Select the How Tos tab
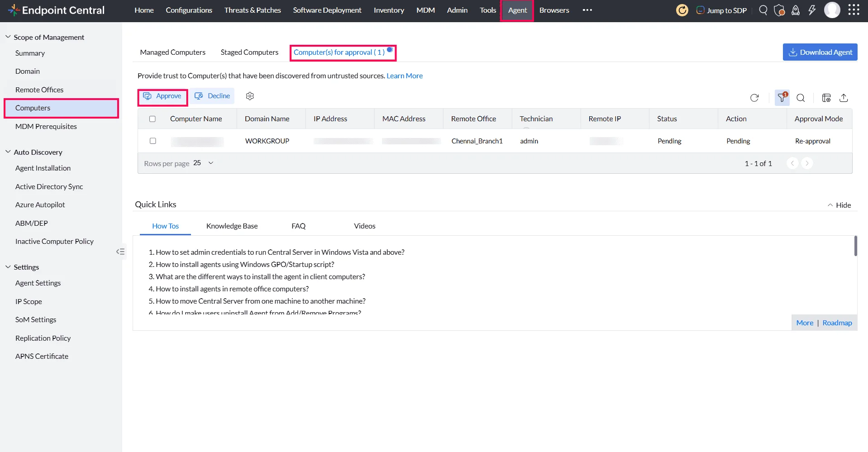 [x=165, y=226]
